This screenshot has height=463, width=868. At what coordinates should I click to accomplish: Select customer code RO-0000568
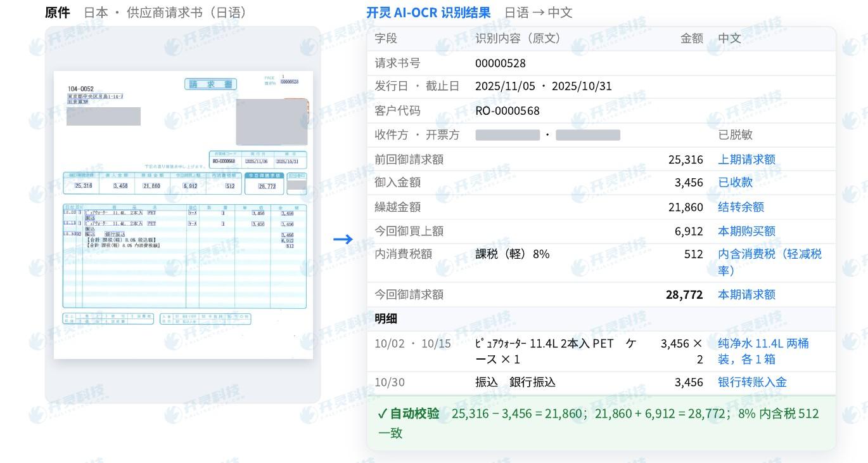507,110
